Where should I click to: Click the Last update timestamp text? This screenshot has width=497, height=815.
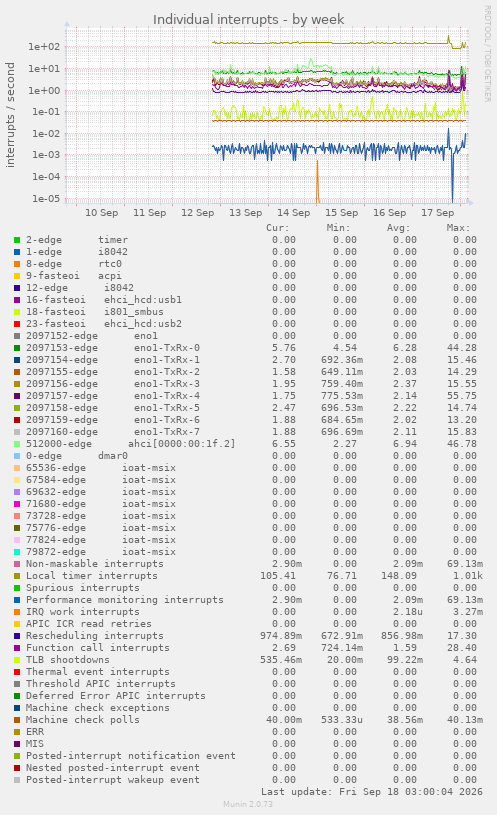click(372, 792)
